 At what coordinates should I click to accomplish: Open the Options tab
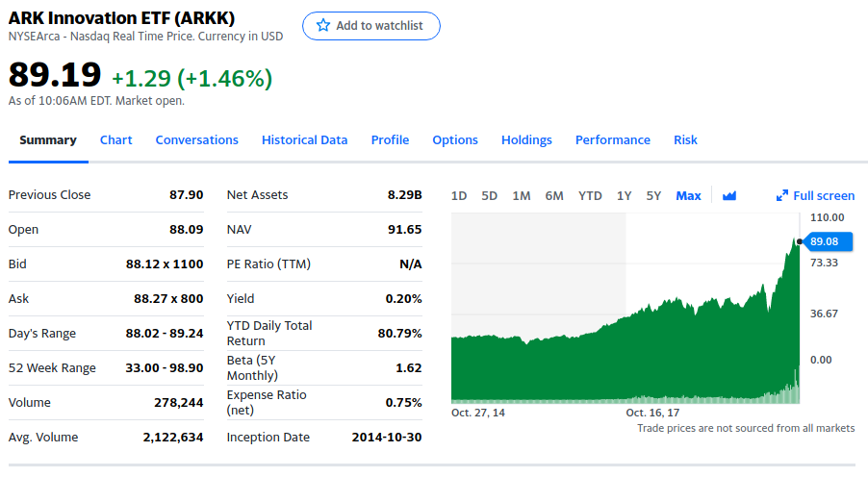(455, 139)
